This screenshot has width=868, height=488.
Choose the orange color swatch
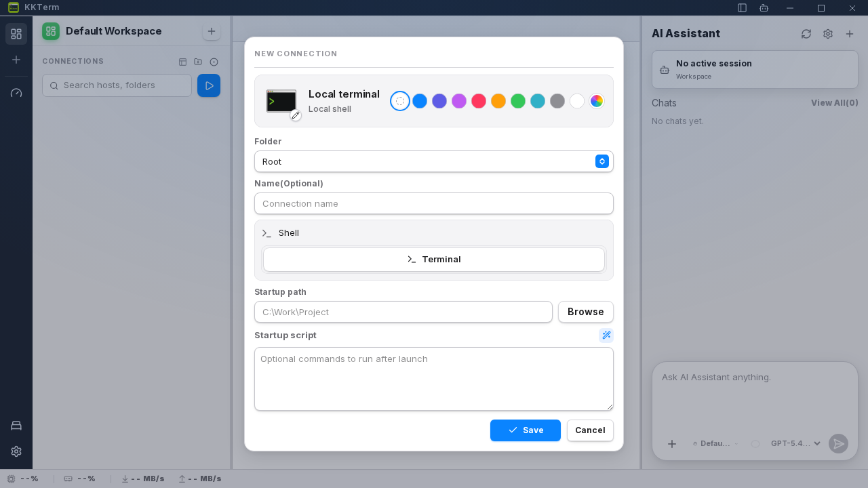coord(498,101)
